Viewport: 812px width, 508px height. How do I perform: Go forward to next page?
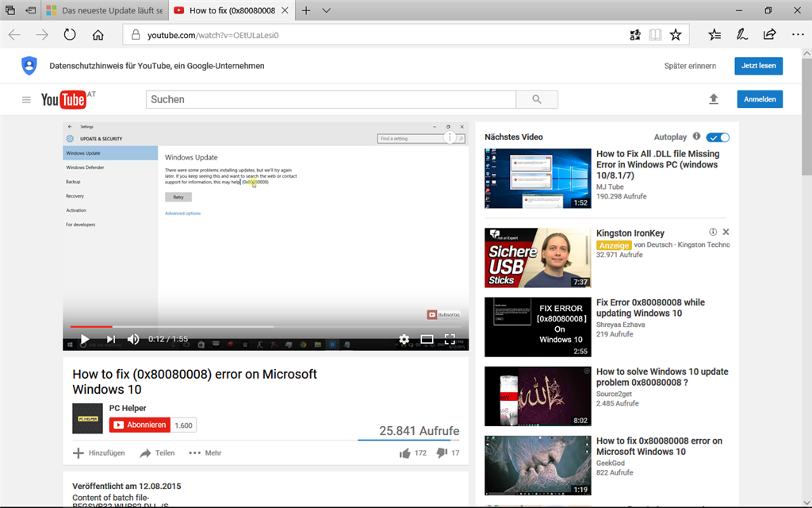pyautogui.click(x=42, y=35)
